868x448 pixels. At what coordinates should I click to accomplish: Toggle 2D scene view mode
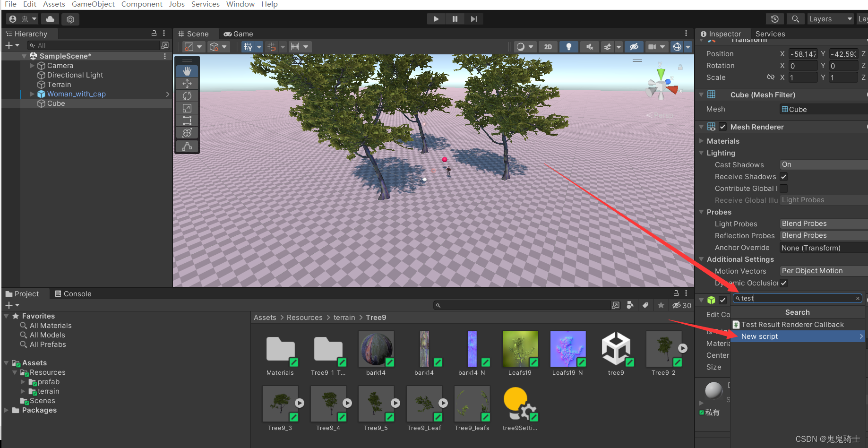pos(548,47)
